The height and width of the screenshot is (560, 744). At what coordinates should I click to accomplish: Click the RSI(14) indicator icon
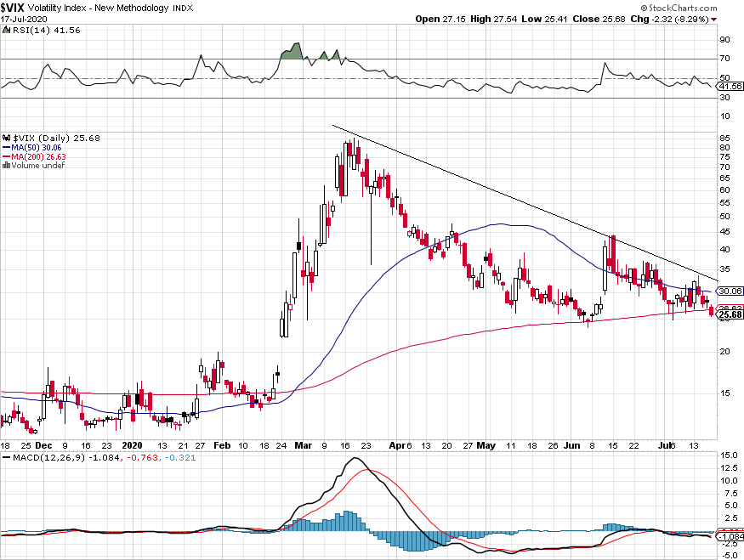[x=6, y=30]
